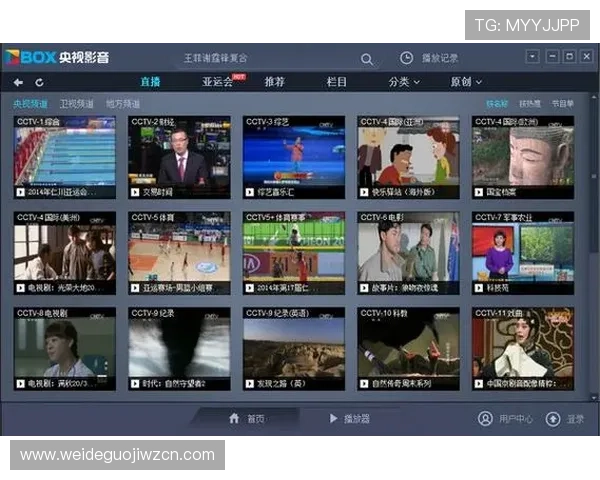Open the CCTV-3 综艺 thumbnail

pyautogui.click(x=294, y=157)
